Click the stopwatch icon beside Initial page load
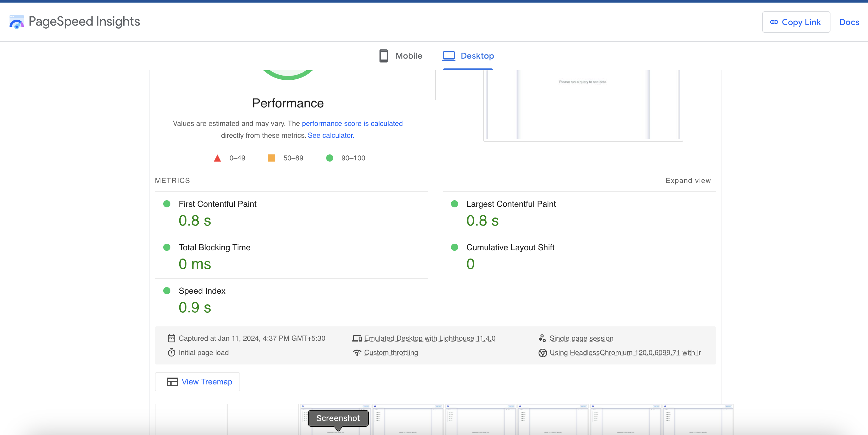Screen dimensions: 868x435 (172, 353)
